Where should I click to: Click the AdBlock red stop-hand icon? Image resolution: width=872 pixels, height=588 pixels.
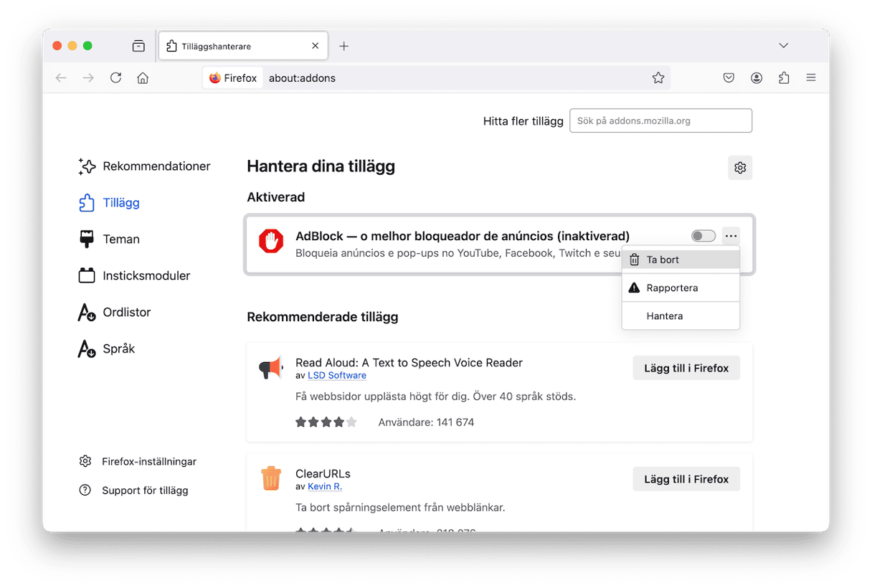[271, 242]
